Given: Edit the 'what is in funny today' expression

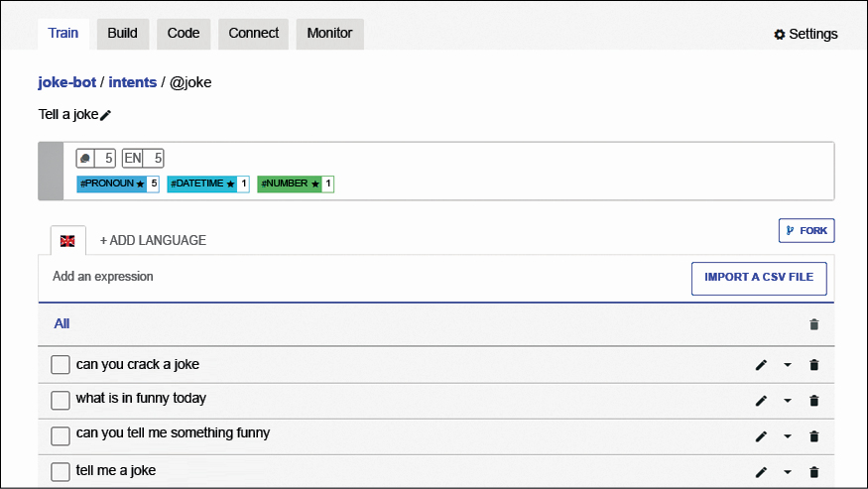Looking at the screenshot, I should (761, 401).
